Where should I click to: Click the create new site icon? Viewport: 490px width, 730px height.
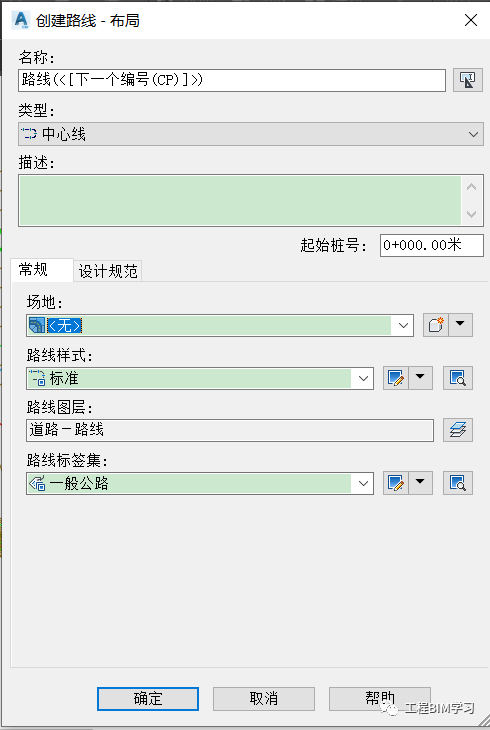(x=436, y=325)
